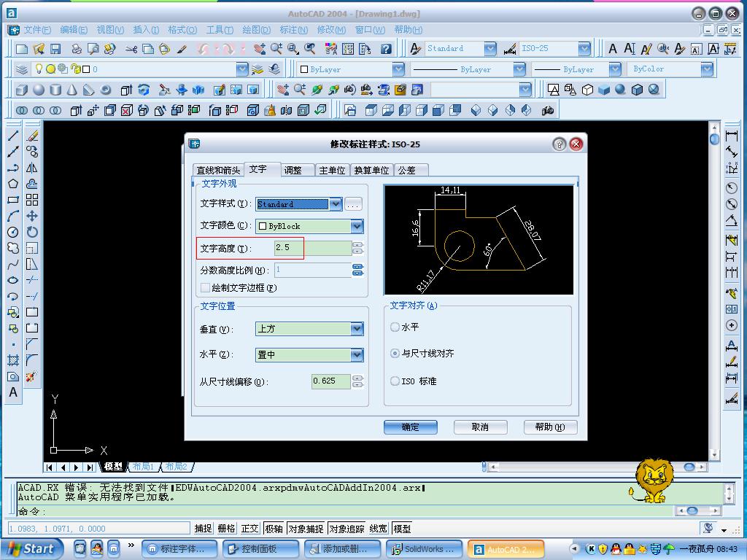Select the Mirror modify tool
Viewport: 747px width, 560px height.
tap(32, 168)
